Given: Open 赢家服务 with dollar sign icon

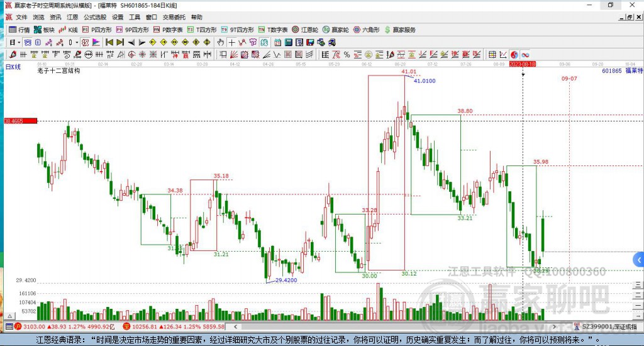Looking at the screenshot, I should click(x=400, y=30).
